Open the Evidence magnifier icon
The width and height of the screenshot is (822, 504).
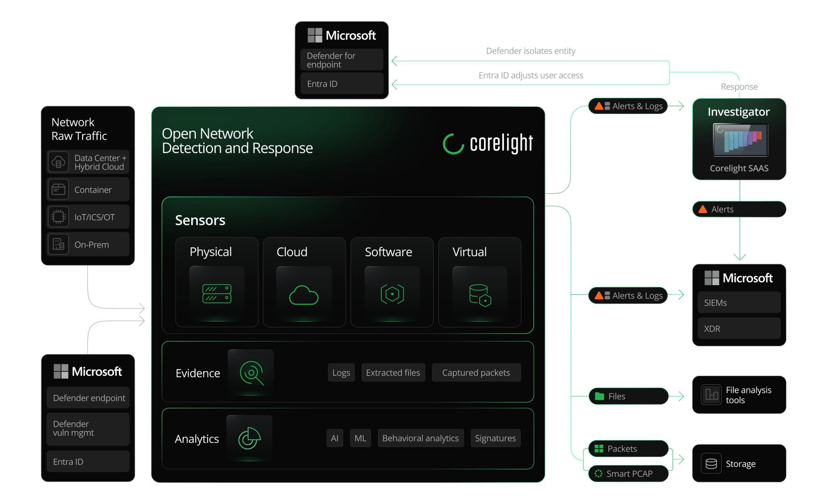pyautogui.click(x=250, y=372)
